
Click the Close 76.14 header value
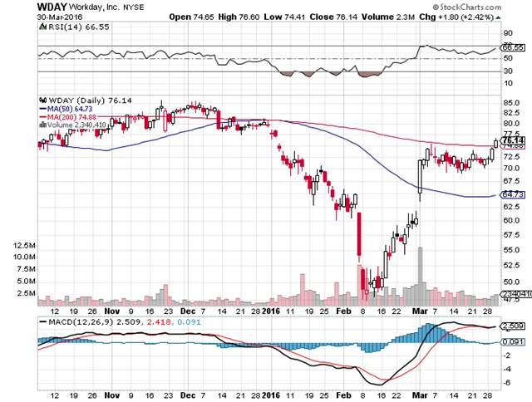333,17
